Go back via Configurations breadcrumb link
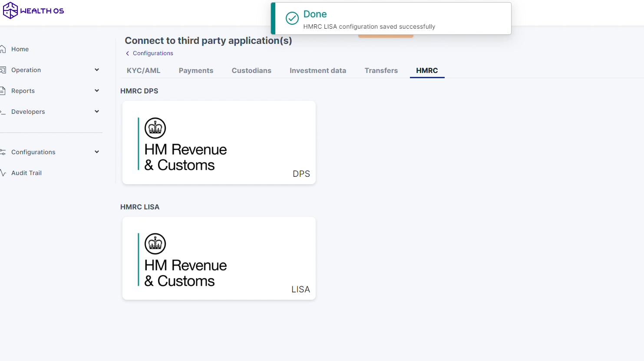The width and height of the screenshot is (644, 361). (x=153, y=53)
